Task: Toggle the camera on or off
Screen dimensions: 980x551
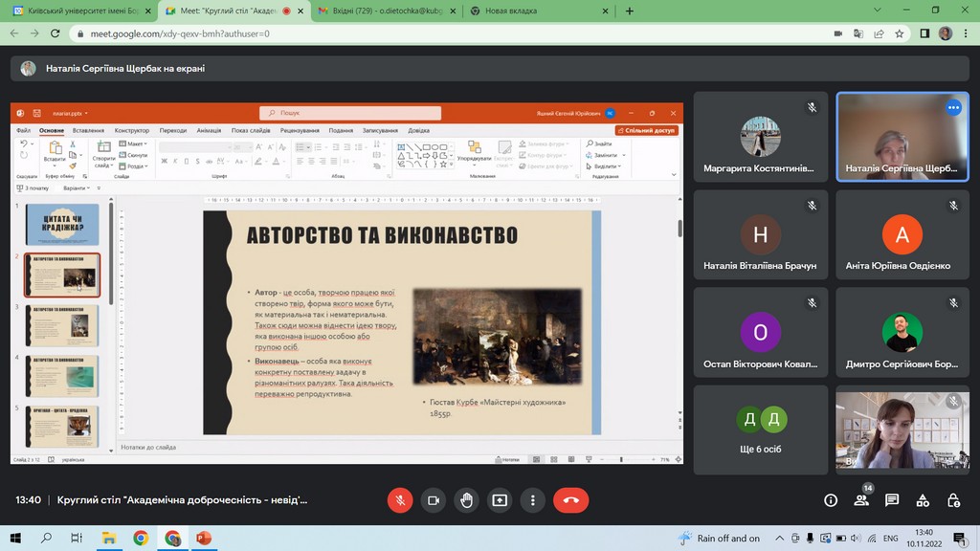Action: 433,500
